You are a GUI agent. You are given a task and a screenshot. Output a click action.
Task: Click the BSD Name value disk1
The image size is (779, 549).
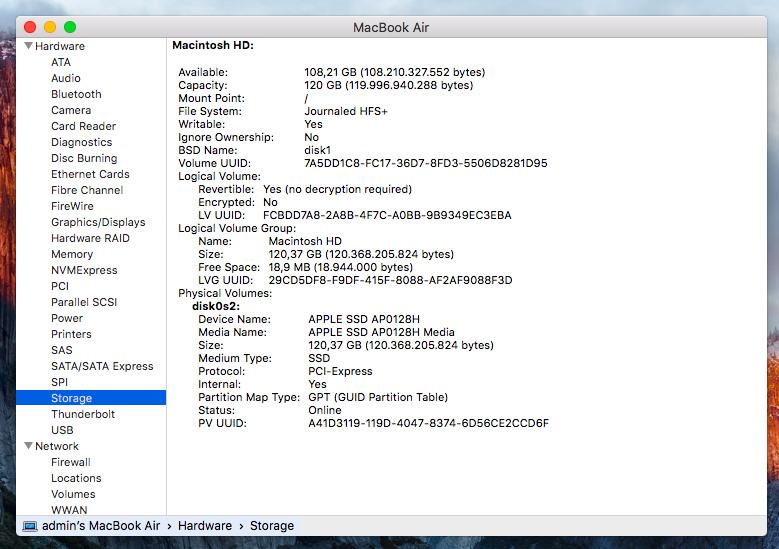pyautogui.click(x=317, y=150)
